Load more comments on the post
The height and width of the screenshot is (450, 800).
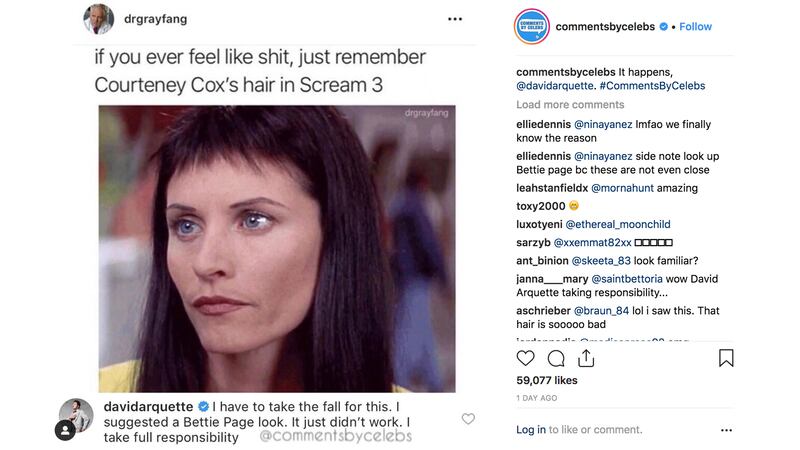[570, 104]
